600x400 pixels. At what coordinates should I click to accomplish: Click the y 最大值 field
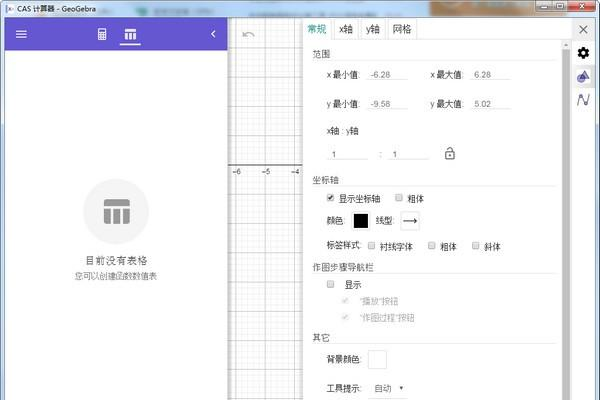pyautogui.click(x=491, y=104)
